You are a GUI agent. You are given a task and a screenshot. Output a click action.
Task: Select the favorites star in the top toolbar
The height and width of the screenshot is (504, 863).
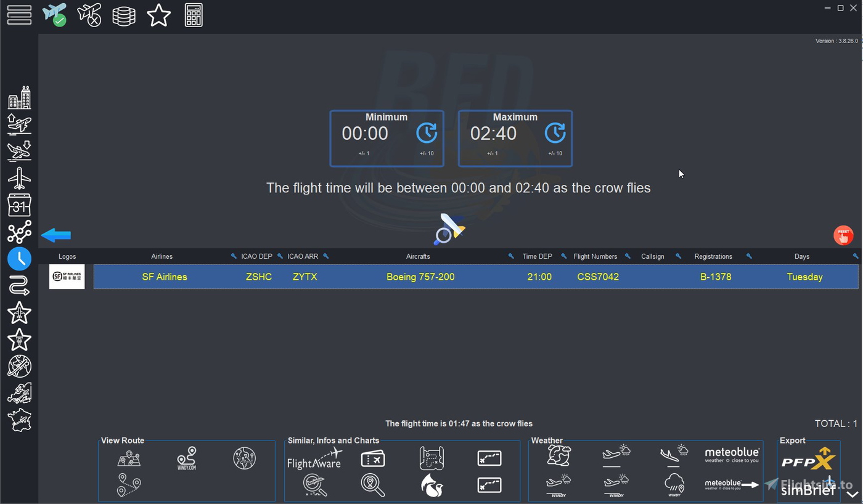(x=158, y=15)
